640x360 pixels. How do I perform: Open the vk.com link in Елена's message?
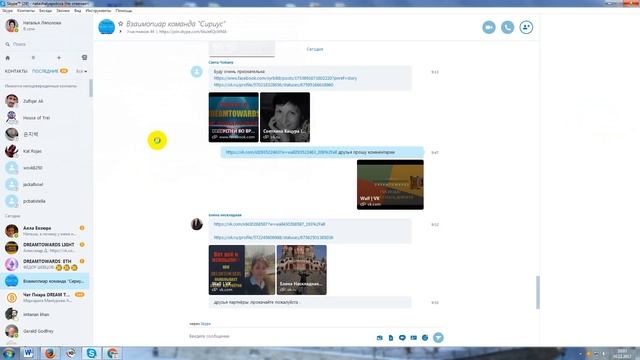(269, 224)
